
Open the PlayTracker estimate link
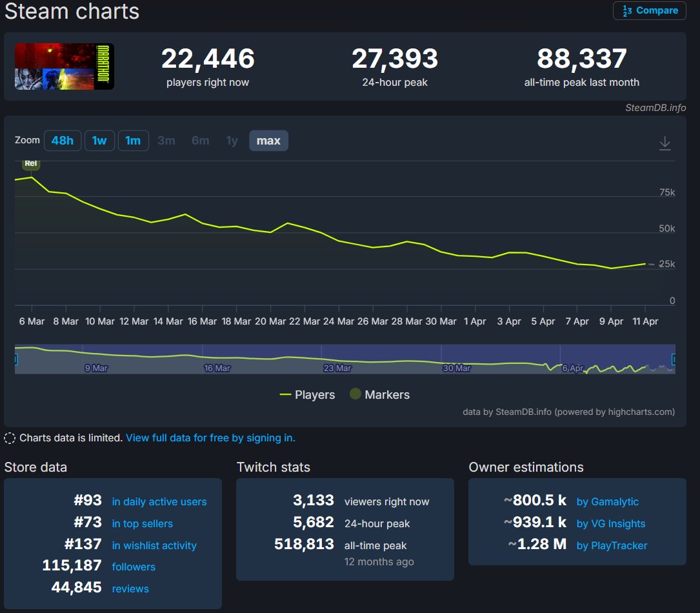tap(612, 546)
